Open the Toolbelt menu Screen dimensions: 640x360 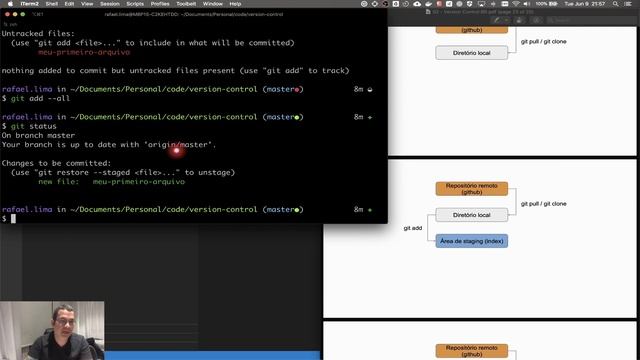[186, 4]
